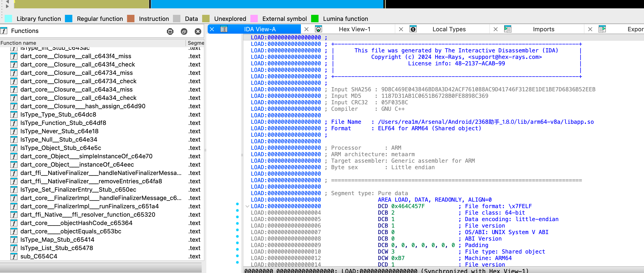Close the Local Types tab with its X
The width and height of the screenshot is (644, 273).
pos(401,29)
